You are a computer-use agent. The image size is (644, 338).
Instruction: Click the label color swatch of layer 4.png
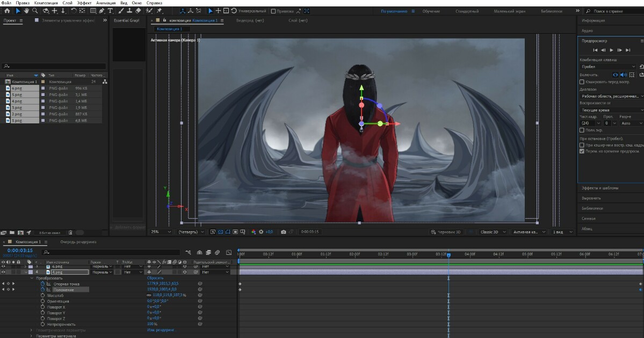tap(31, 272)
